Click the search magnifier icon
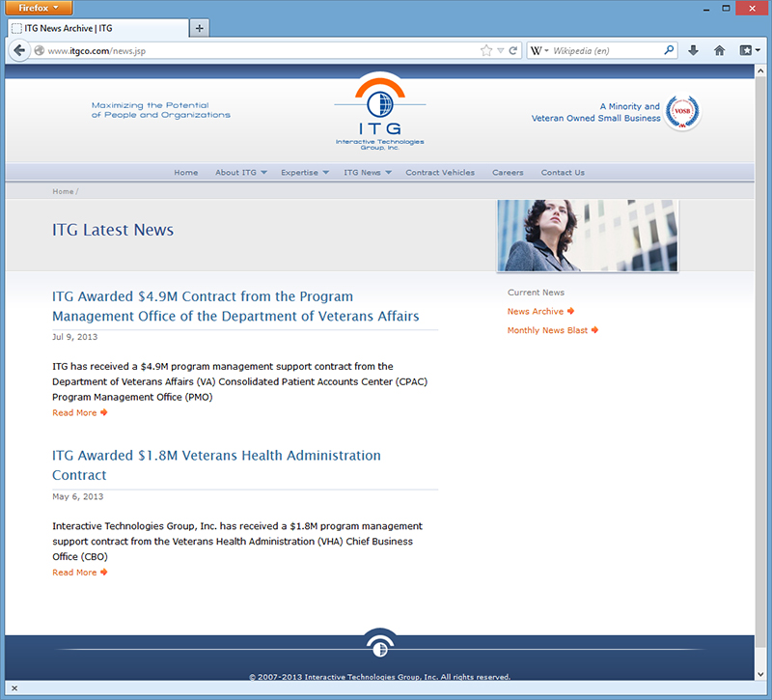Image resolution: width=772 pixels, height=700 pixels. [669, 50]
